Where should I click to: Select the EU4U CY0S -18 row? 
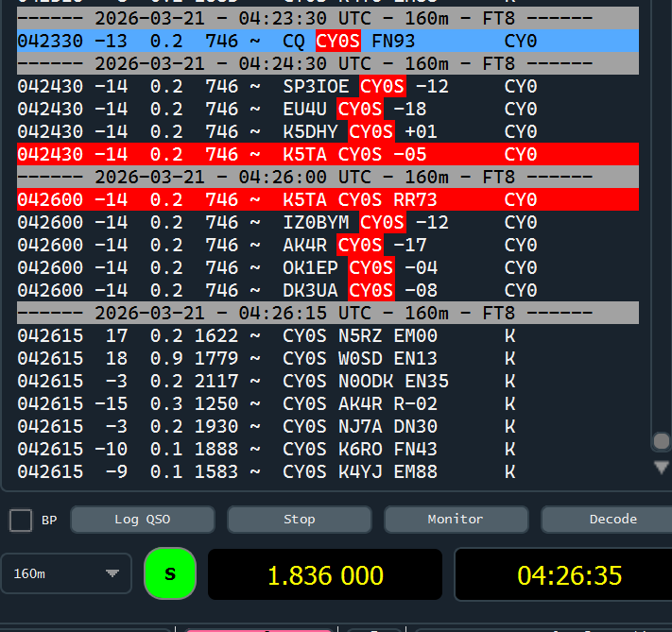[328, 110]
